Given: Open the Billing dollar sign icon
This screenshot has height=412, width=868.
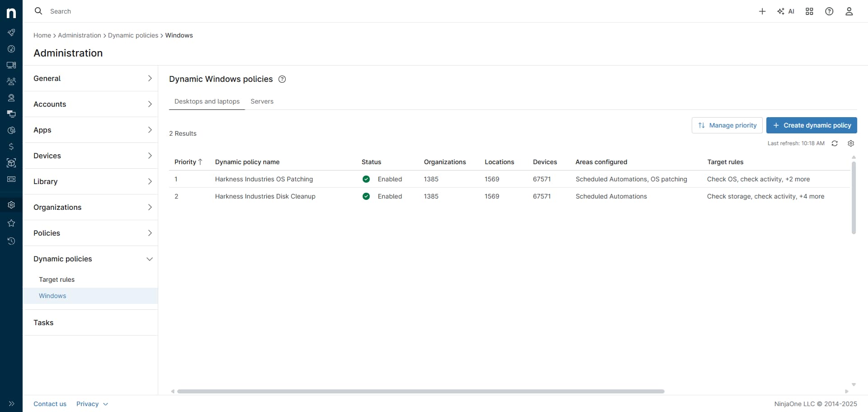Looking at the screenshot, I should 11,147.
